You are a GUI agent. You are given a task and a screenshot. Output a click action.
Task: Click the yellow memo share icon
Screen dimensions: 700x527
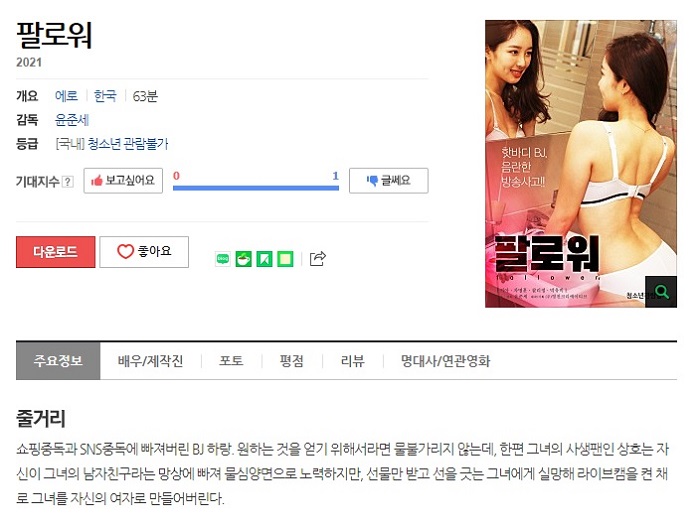285,259
